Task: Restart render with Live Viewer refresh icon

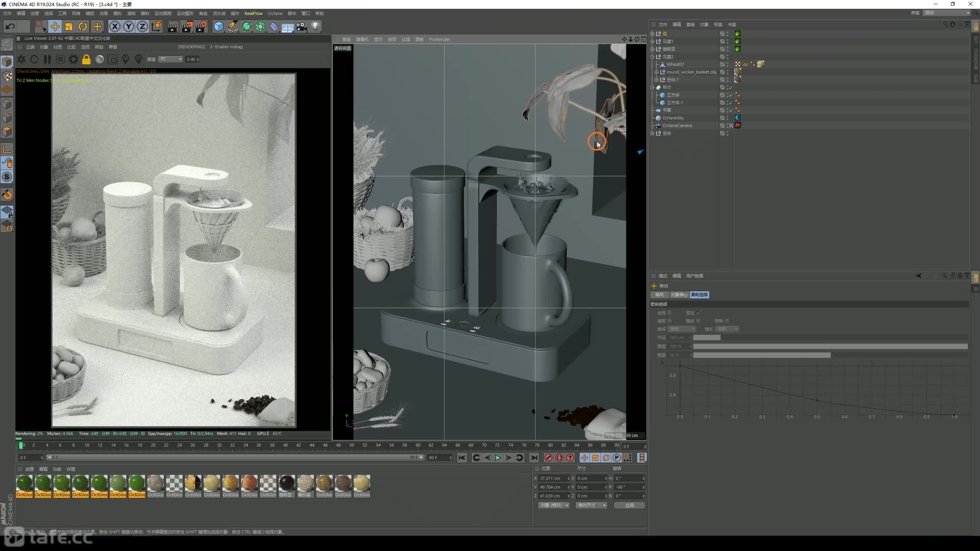Action: [34, 59]
